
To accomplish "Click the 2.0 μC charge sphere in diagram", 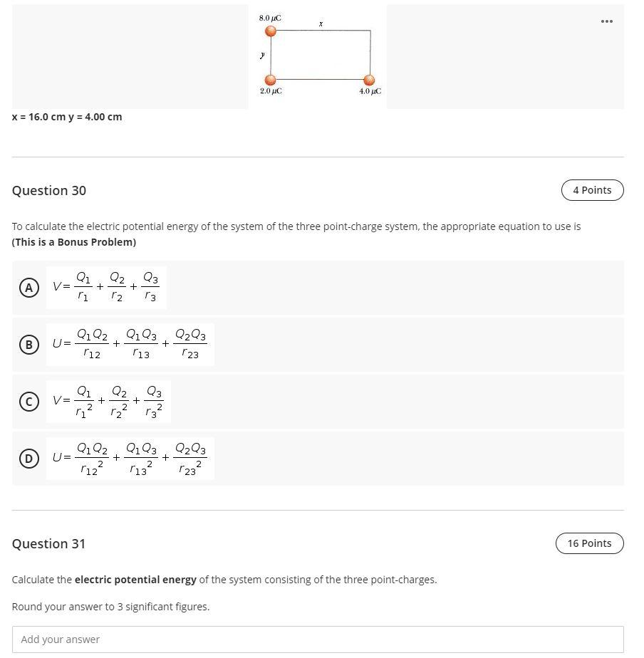I will click(x=271, y=81).
